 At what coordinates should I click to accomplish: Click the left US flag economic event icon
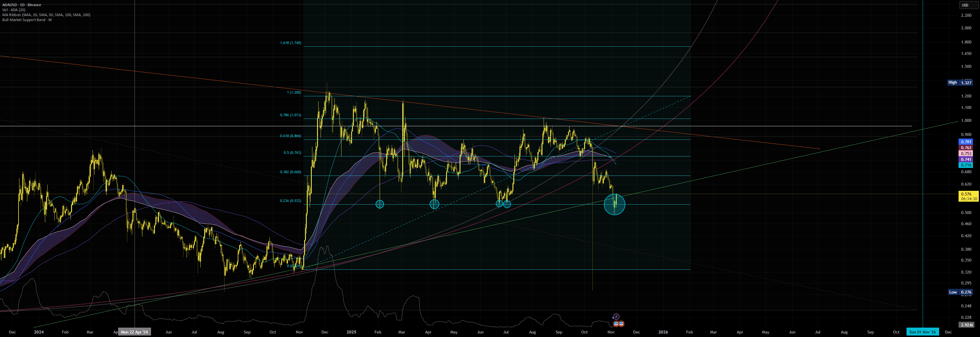click(x=616, y=324)
